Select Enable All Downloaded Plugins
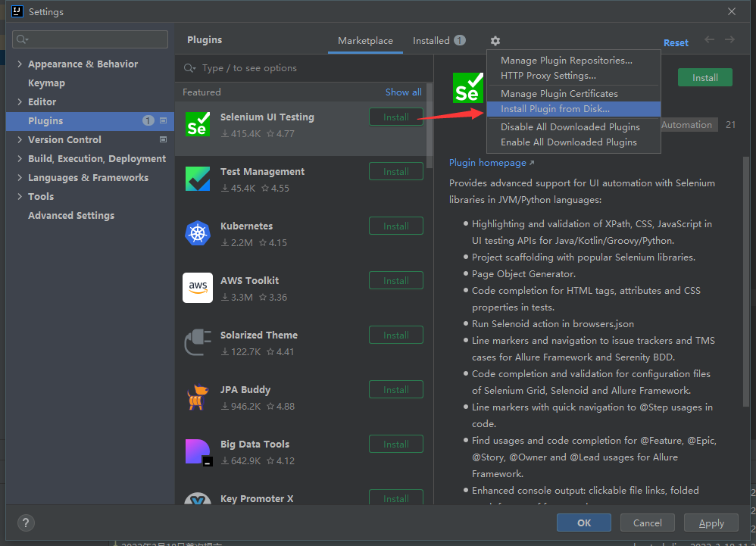The height and width of the screenshot is (546, 756). [x=573, y=142]
